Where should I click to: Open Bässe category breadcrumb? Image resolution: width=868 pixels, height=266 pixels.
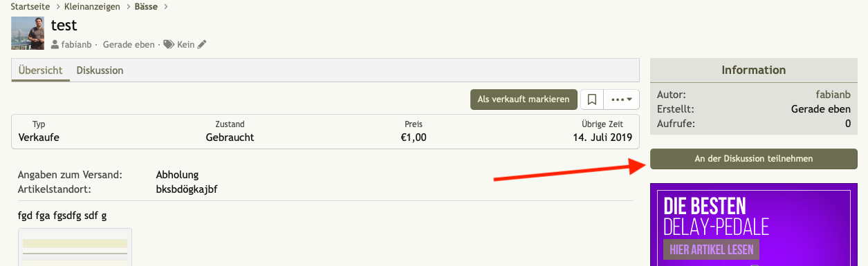[x=145, y=7]
